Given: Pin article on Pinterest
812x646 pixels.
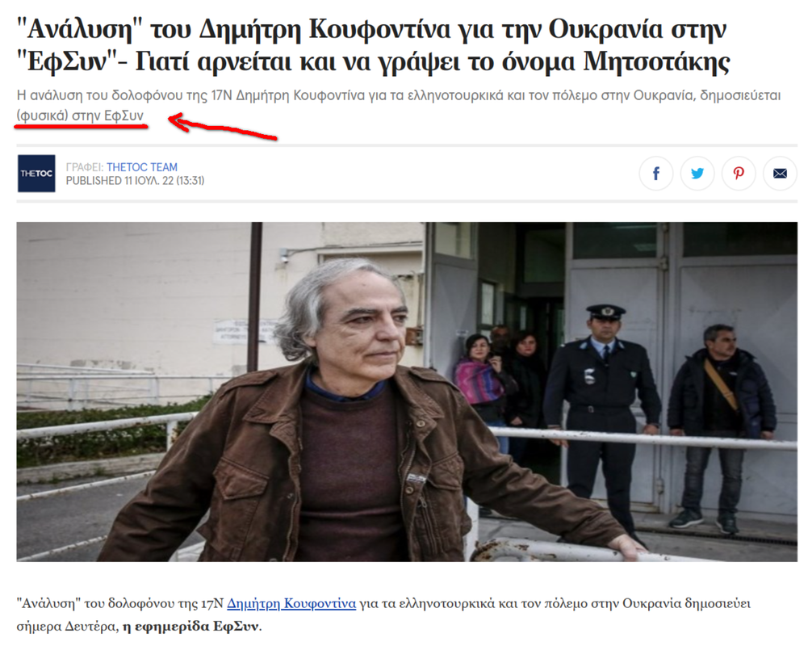Looking at the screenshot, I should 739,174.
